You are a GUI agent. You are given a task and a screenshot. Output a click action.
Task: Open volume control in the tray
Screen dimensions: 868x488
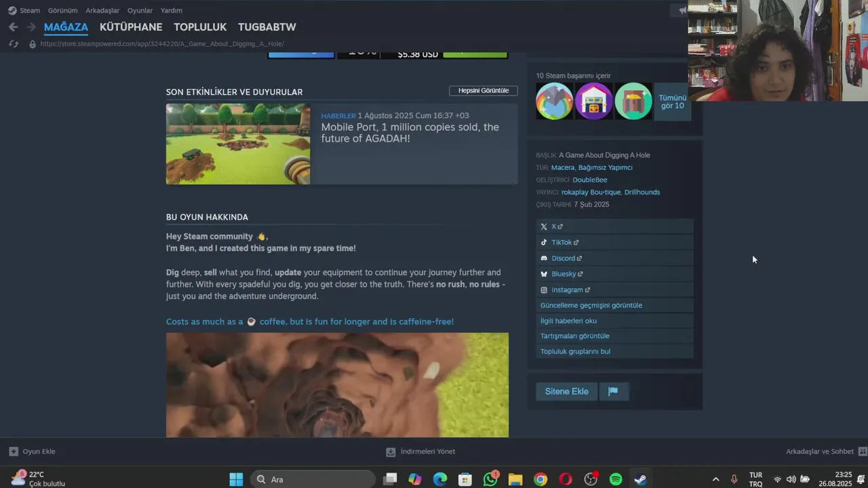791,479
